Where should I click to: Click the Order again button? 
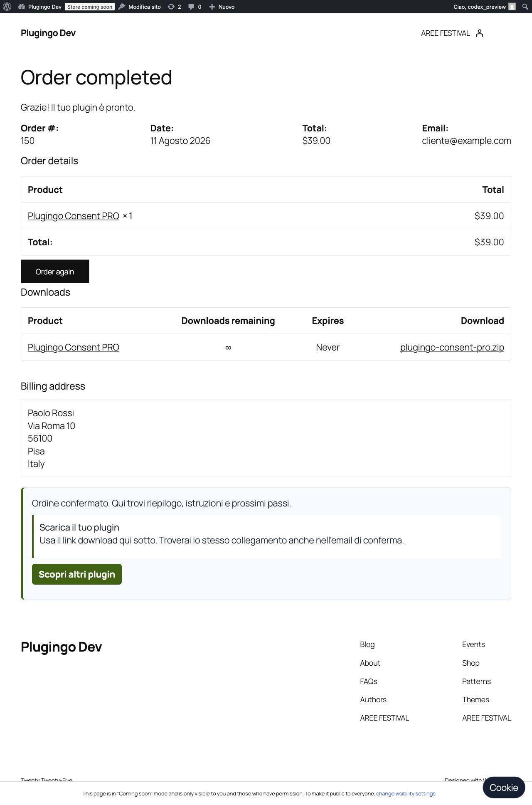pos(55,272)
